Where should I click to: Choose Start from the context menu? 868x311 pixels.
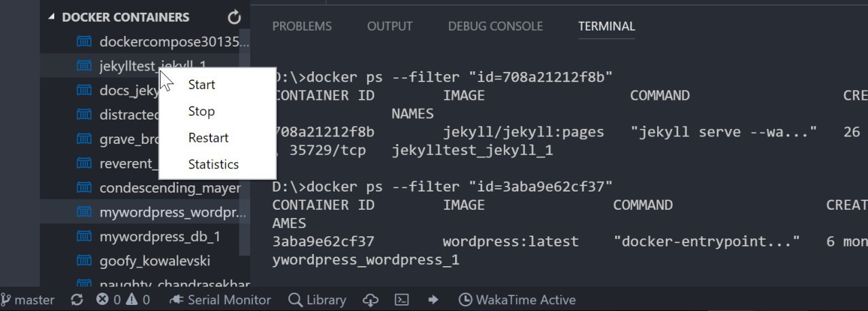[201, 85]
